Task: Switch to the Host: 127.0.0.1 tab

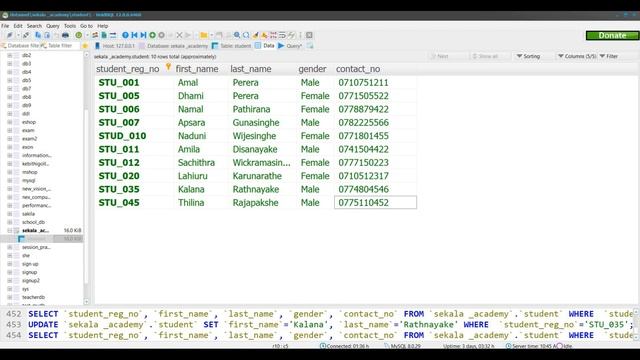Action: 115,46
